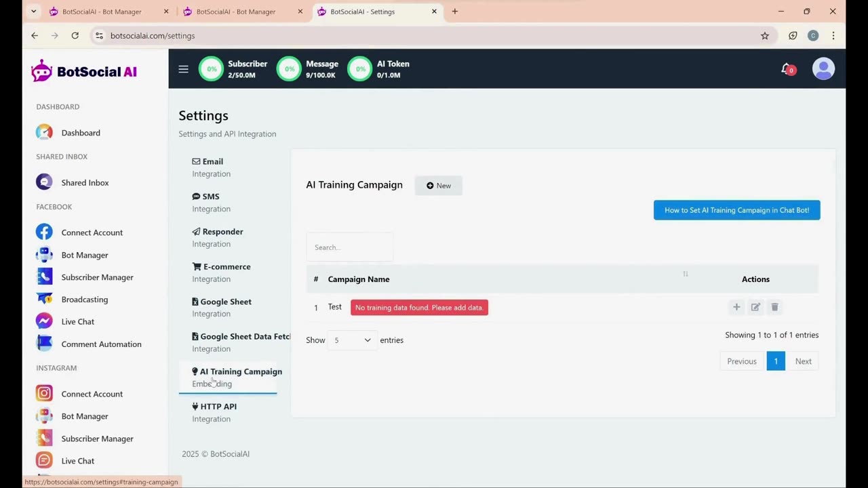Open Facebook Bot Manager robot icon

click(44, 255)
